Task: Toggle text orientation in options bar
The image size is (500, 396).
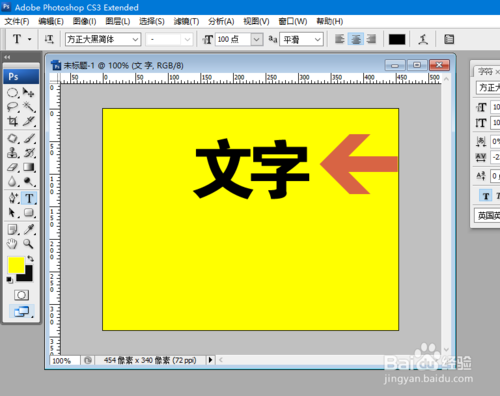Action: click(49, 39)
